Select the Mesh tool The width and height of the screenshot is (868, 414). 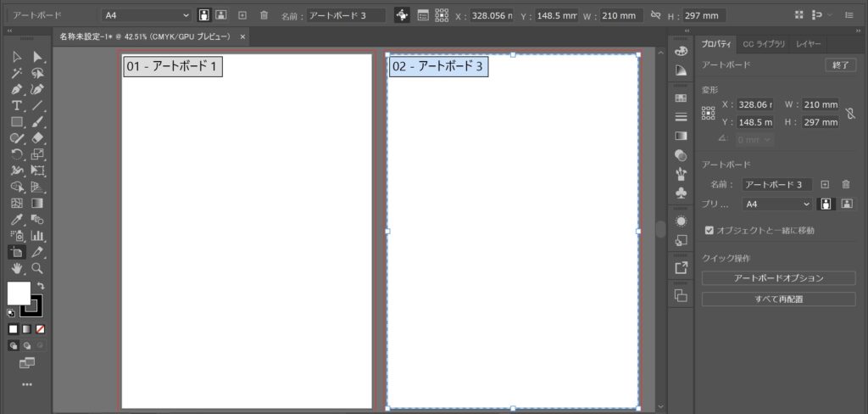click(x=17, y=203)
